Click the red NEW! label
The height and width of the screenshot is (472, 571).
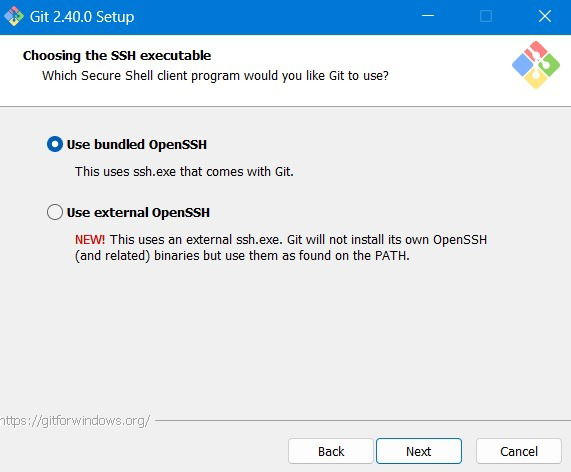90,240
